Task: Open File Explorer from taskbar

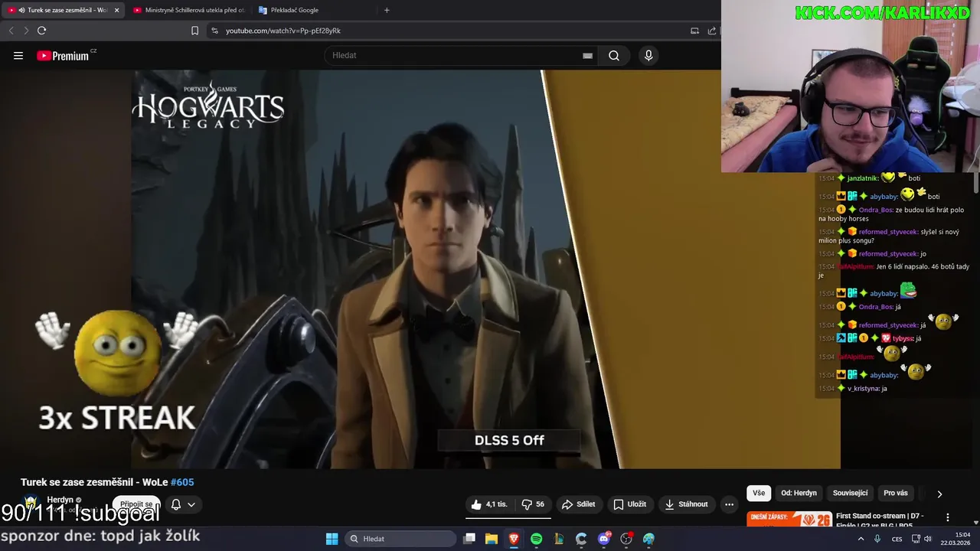Action: pos(492,539)
